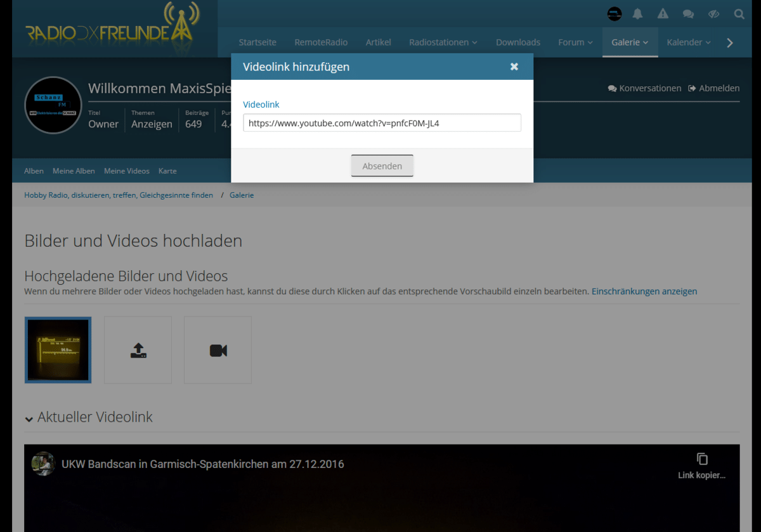Open the user avatar icon in top bar
The image size is (761, 532).
tap(614, 14)
